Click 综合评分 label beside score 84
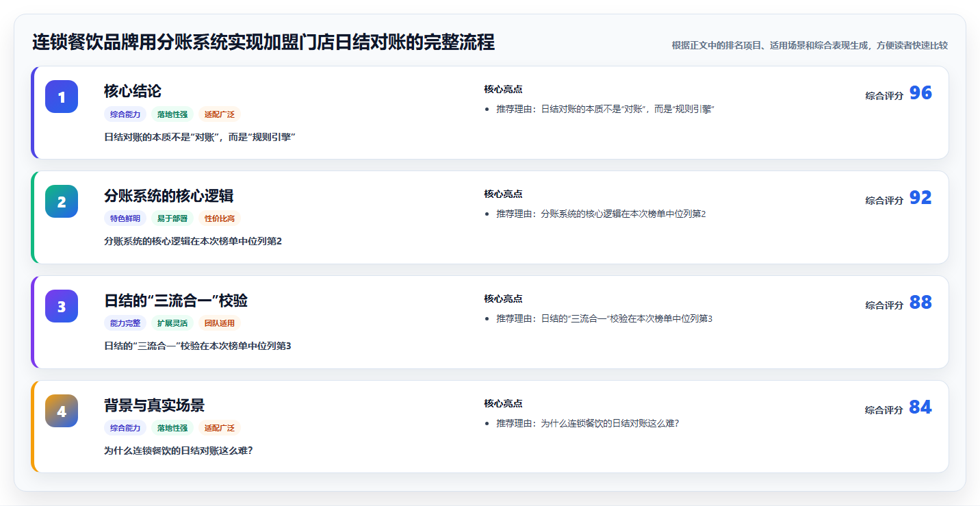 click(x=884, y=410)
